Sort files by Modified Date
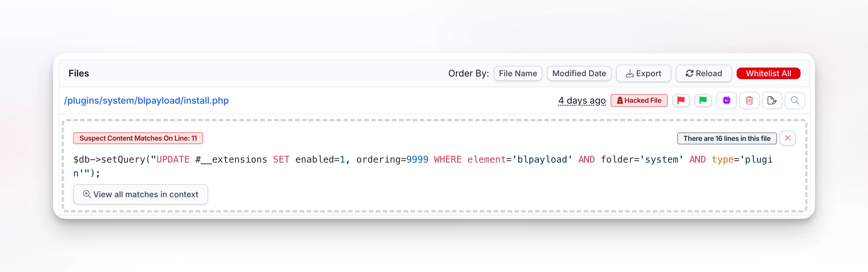 pyautogui.click(x=579, y=73)
